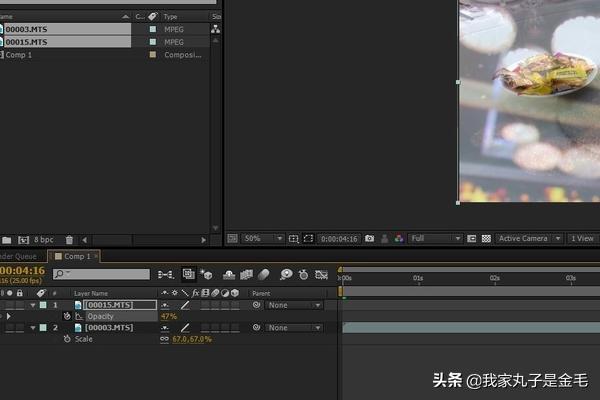Show last snapshot in viewer
The height and width of the screenshot is (400, 600).
pyautogui.click(x=384, y=239)
